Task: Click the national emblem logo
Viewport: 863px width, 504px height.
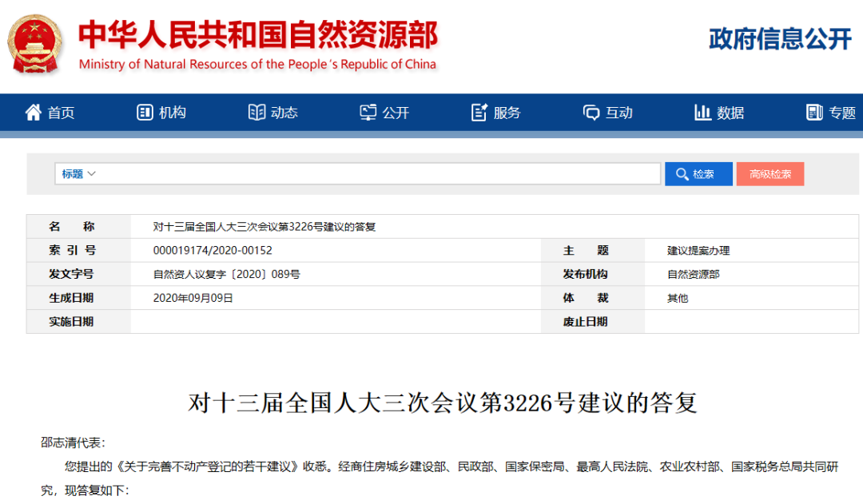Action: (x=34, y=44)
